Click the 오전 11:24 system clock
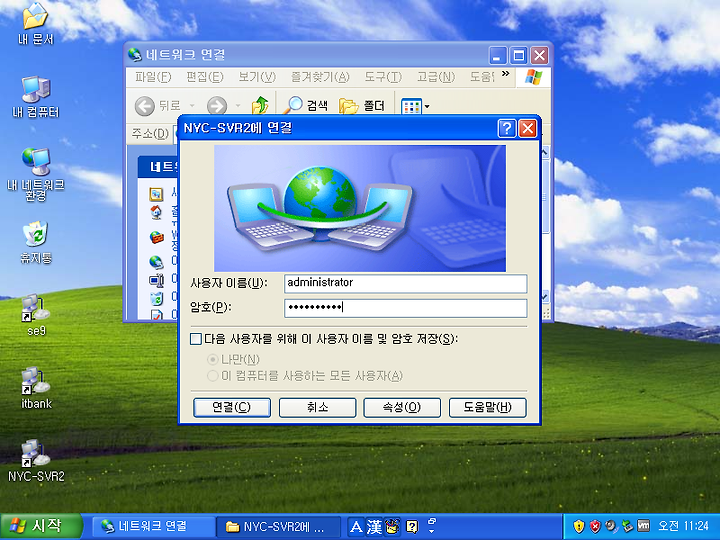The height and width of the screenshot is (540, 720). [x=683, y=526]
